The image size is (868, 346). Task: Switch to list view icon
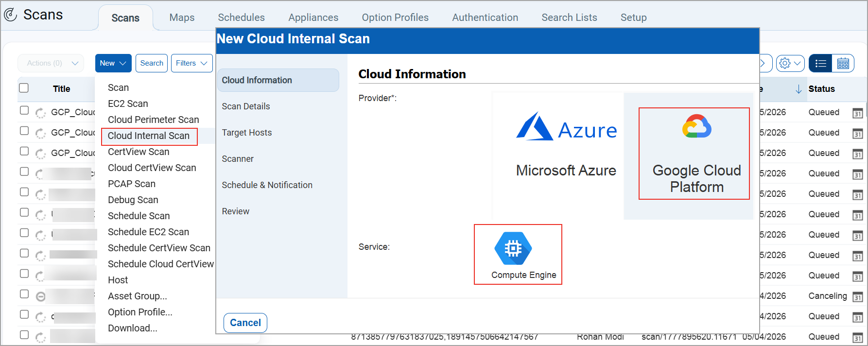pos(821,64)
